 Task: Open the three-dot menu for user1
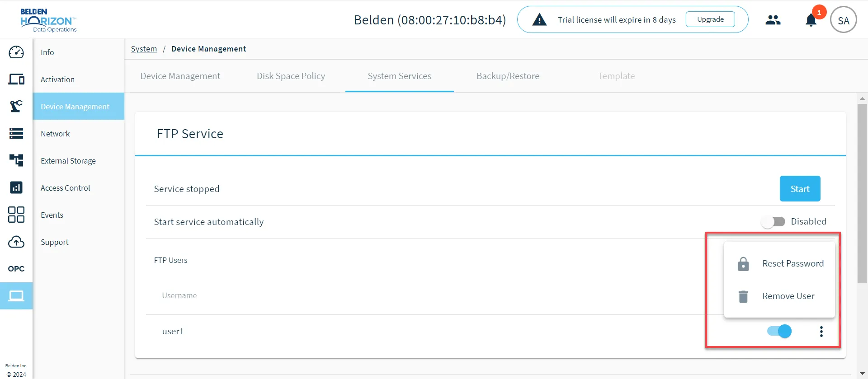[821, 332]
